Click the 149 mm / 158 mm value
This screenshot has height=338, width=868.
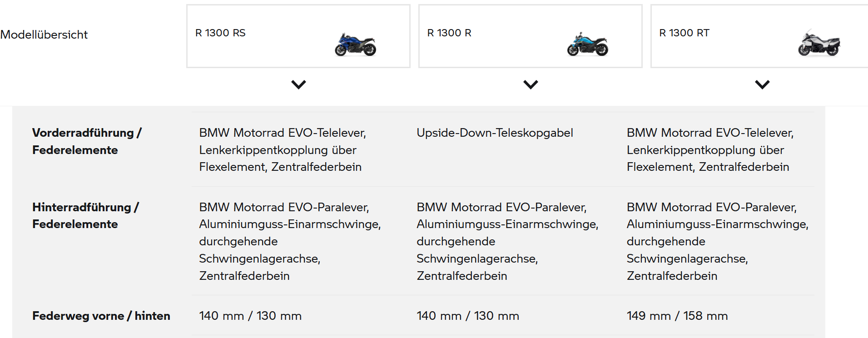(677, 316)
